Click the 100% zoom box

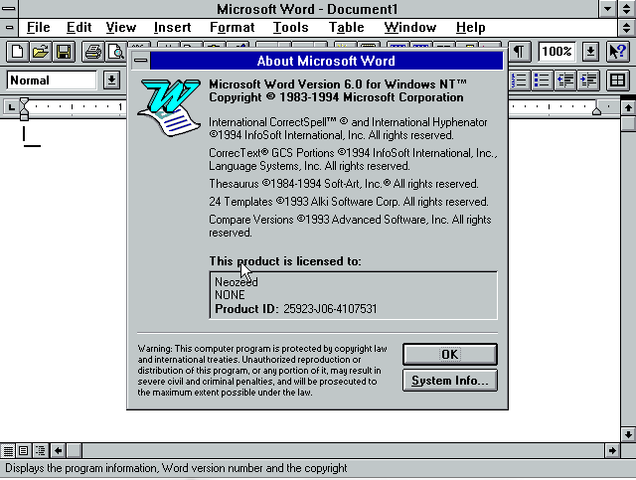556,52
